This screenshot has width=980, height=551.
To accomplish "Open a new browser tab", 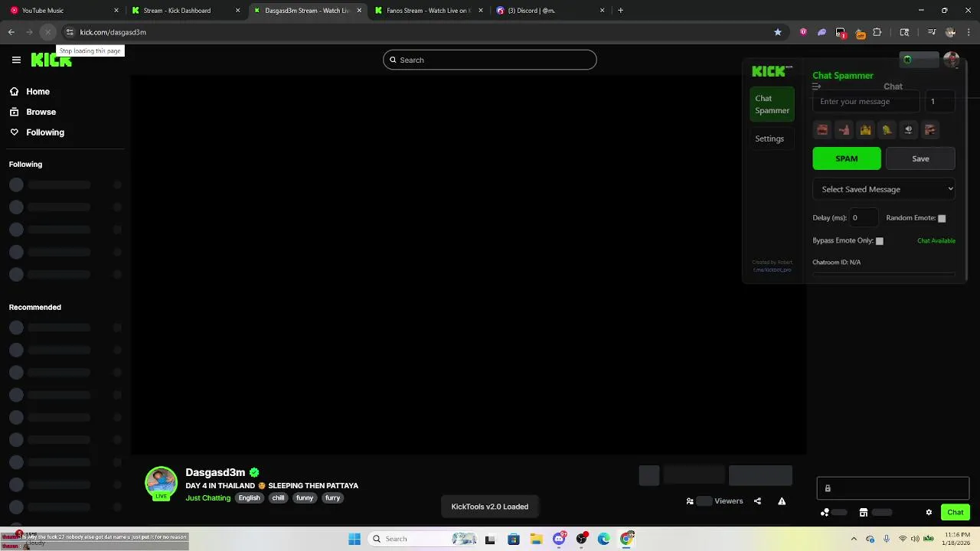I will [620, 11].
